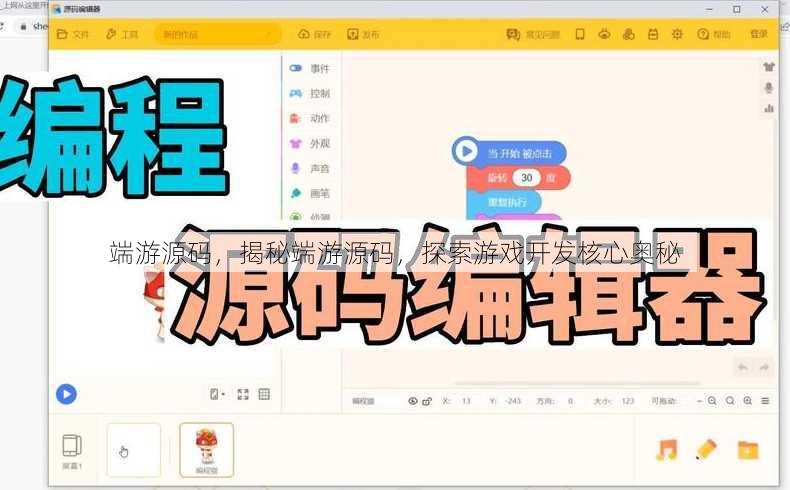Select the 事件 events block category
The height and width of the screenshot is (490, 790).
tap(310, 68)
